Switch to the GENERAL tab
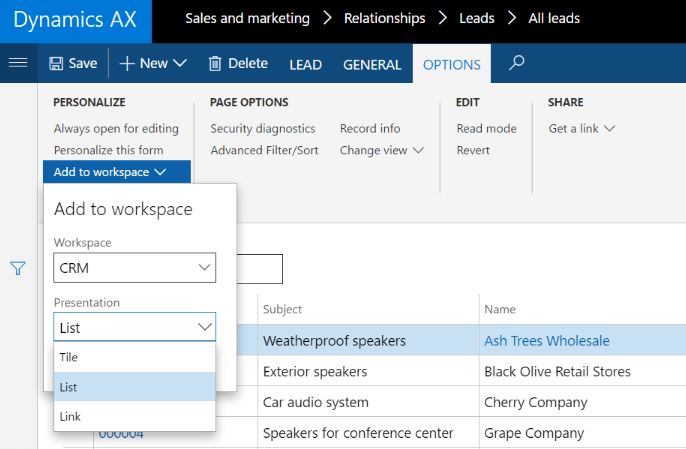This screenshot has width=686, height=449. 372,64
